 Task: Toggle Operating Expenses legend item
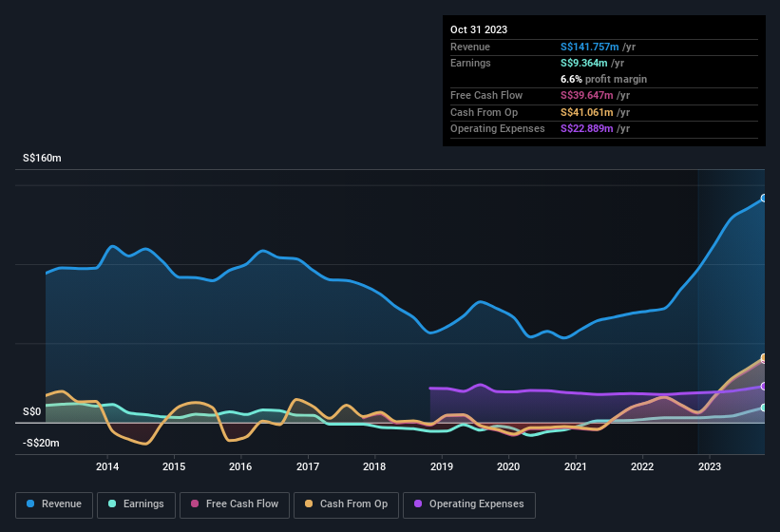tap(468, 503)
